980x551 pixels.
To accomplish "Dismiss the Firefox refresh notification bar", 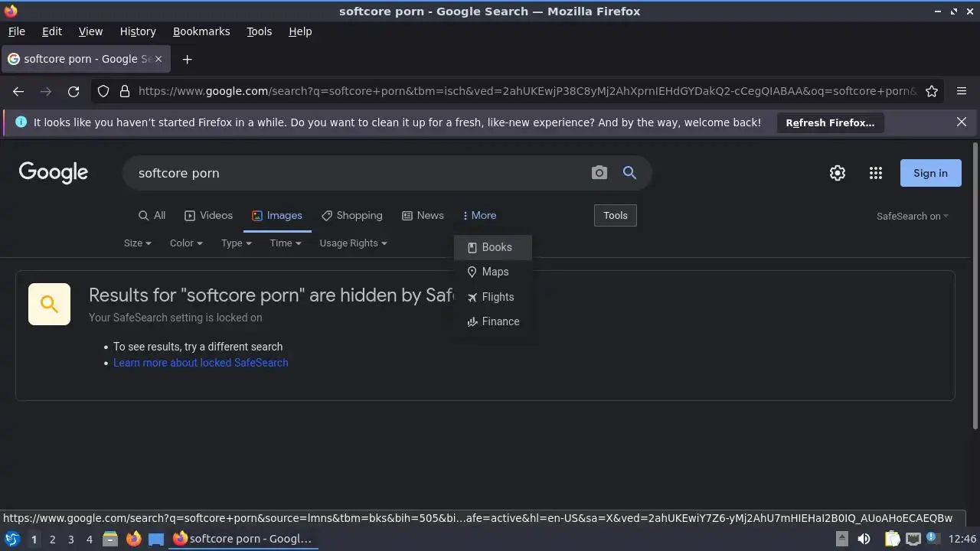I will coord(962,122).
